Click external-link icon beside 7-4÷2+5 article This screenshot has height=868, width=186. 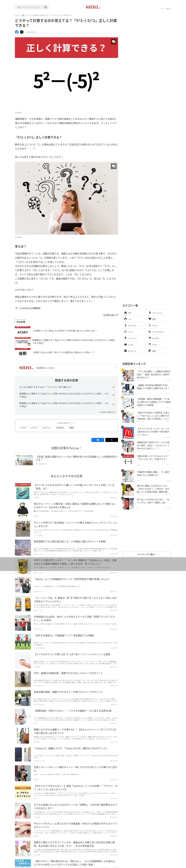coord(113,387)
